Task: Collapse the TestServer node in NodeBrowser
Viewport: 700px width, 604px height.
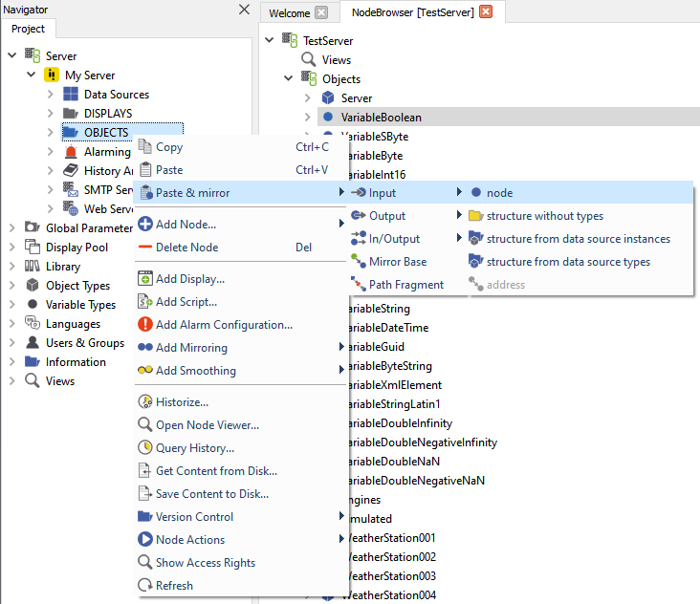Action: point(270,40)
